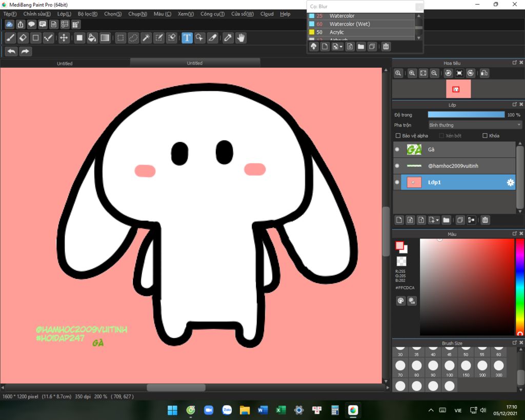This screenshot has height=420, width=525.
Task: Select the Move tool
Action: coord(64,38)
